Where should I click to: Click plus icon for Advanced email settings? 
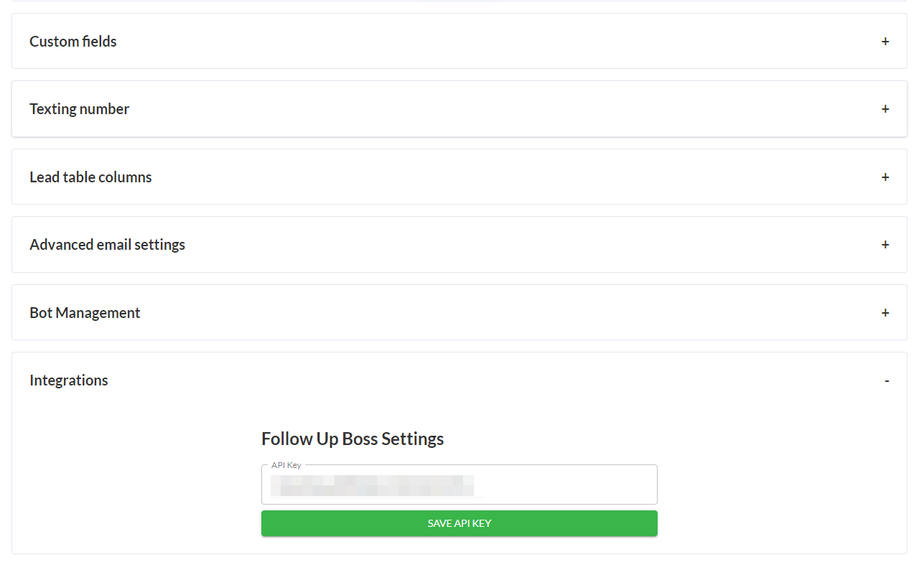pyautogui.click(x=885, y=245)
